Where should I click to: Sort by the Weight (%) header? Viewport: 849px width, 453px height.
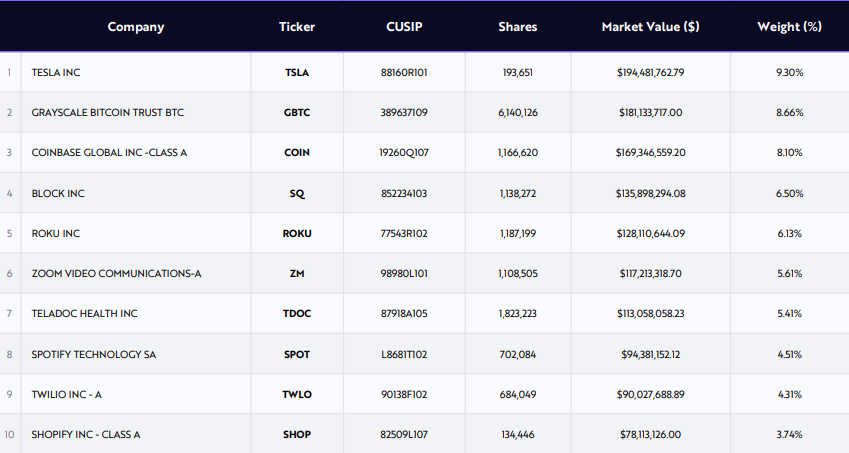click(789, 27)
